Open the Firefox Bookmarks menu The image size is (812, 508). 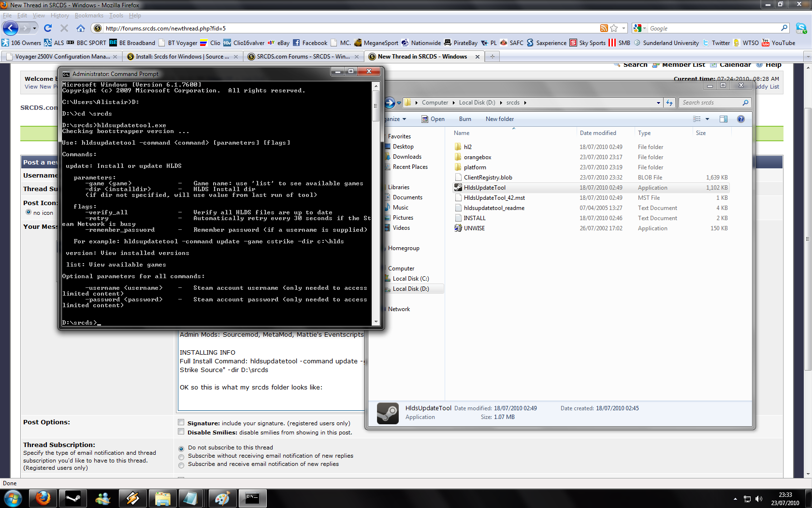pyautogui.click(x=89, y=15)
